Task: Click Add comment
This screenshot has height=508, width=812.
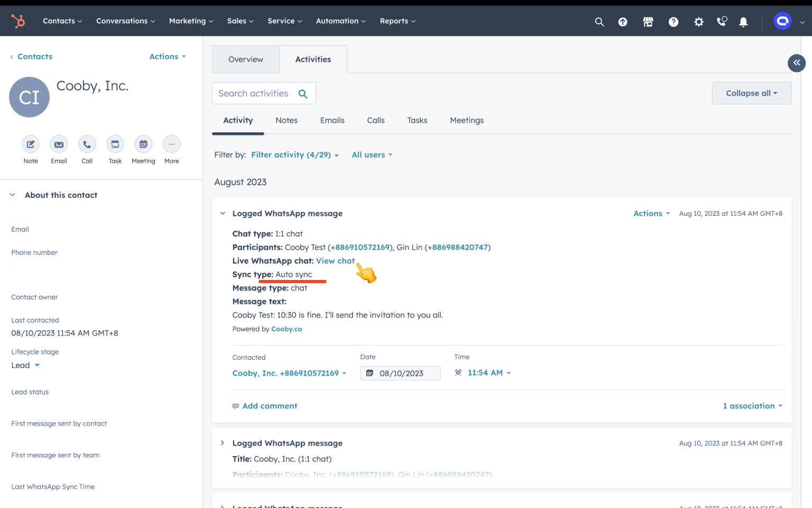Action: point(270,406)
